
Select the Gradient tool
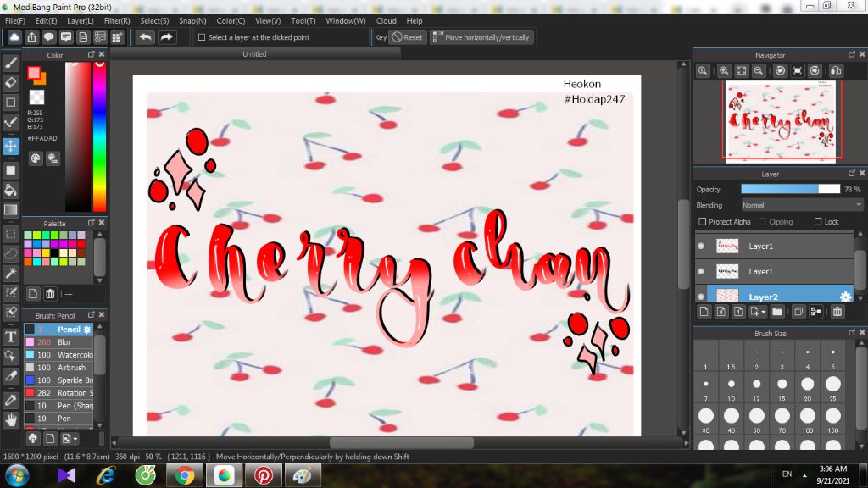(x=10, y=210)
